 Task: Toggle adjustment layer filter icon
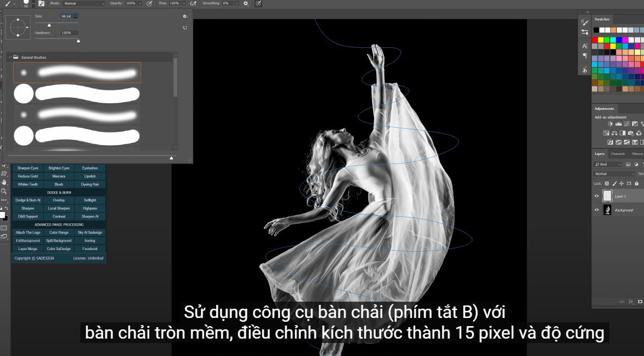[636, 164]
